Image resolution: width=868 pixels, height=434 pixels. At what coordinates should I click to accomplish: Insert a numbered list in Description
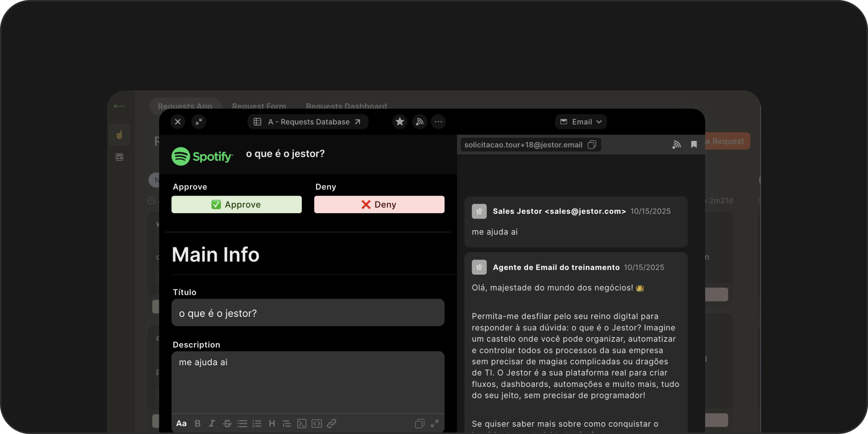tap(257, 423)
